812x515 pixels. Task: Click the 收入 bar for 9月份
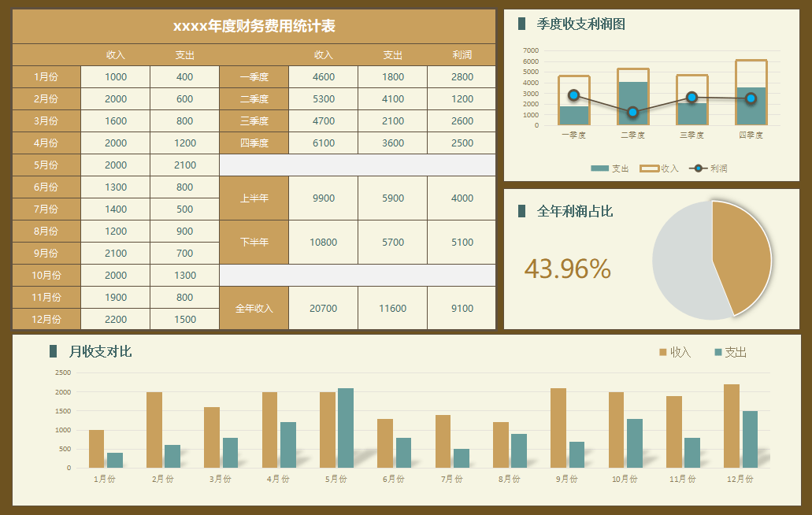tap(560, 429)
